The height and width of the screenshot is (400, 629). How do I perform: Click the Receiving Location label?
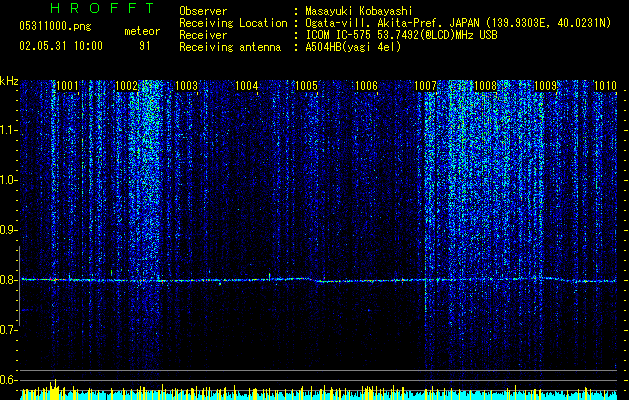233,23
